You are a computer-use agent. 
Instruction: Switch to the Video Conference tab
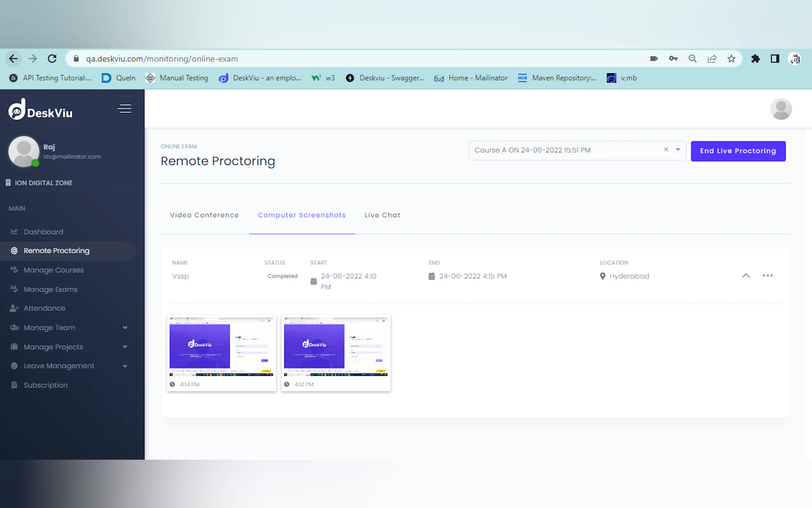coord(204,215)
